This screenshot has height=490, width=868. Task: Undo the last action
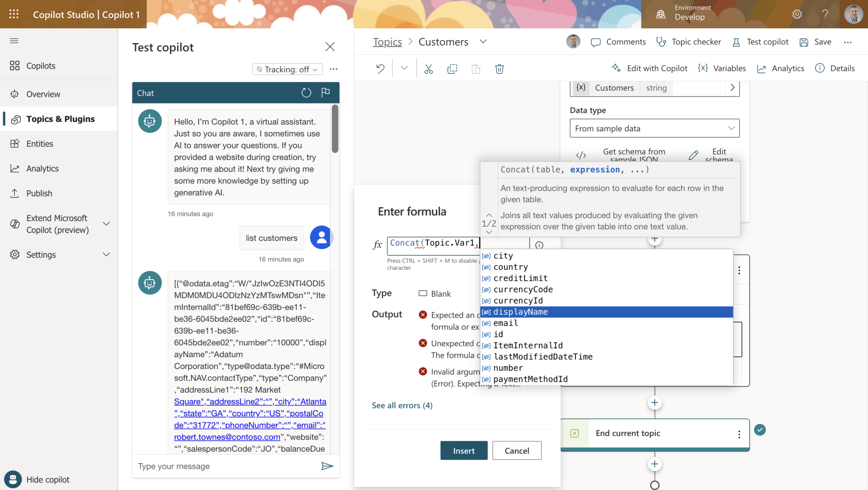pyautogui.click(x=381, y=69)
